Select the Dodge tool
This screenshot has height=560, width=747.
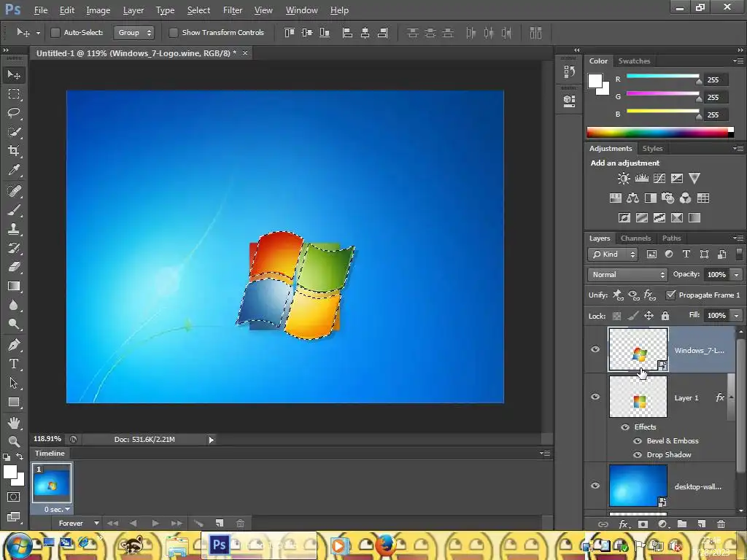pyautogui.click(x=14, y=324)
